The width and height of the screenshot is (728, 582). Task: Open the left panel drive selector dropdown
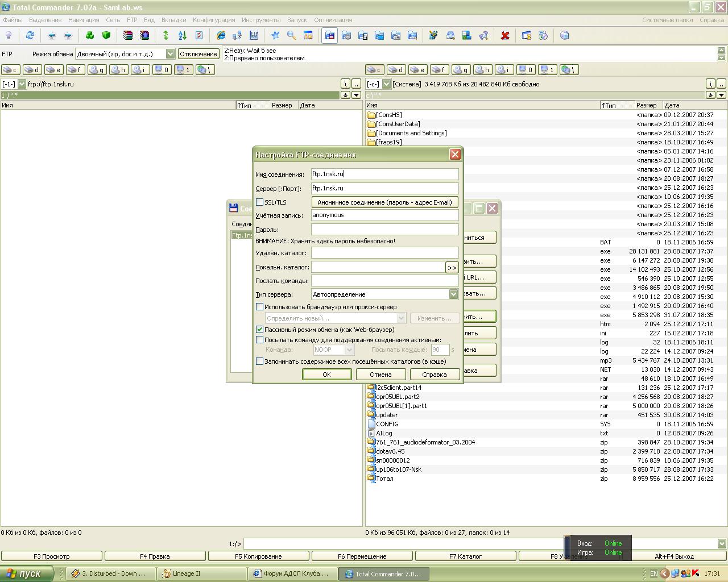pyautogui.click(x=22, y=84)
